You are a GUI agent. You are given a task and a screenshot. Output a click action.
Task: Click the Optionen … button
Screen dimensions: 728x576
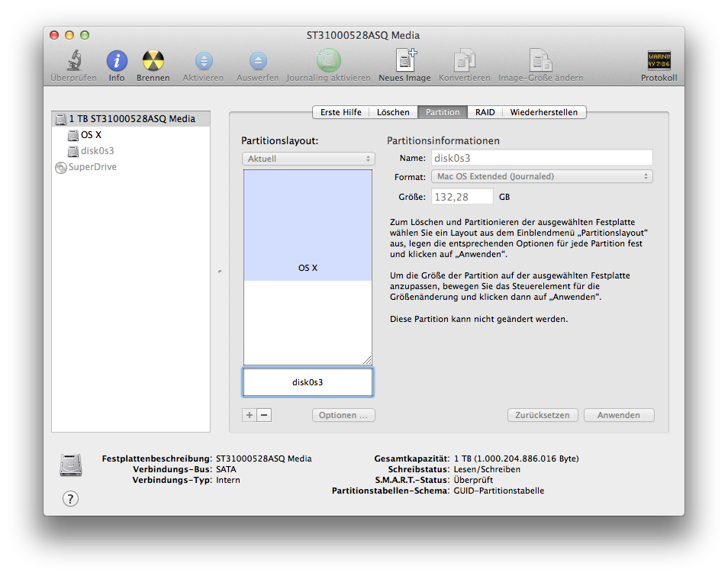pyautogui.click(x=343, y=415)
